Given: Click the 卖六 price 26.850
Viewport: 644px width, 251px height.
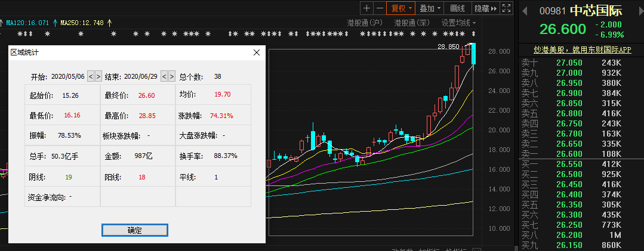Looking at the screenshot, I should point(569,103).
